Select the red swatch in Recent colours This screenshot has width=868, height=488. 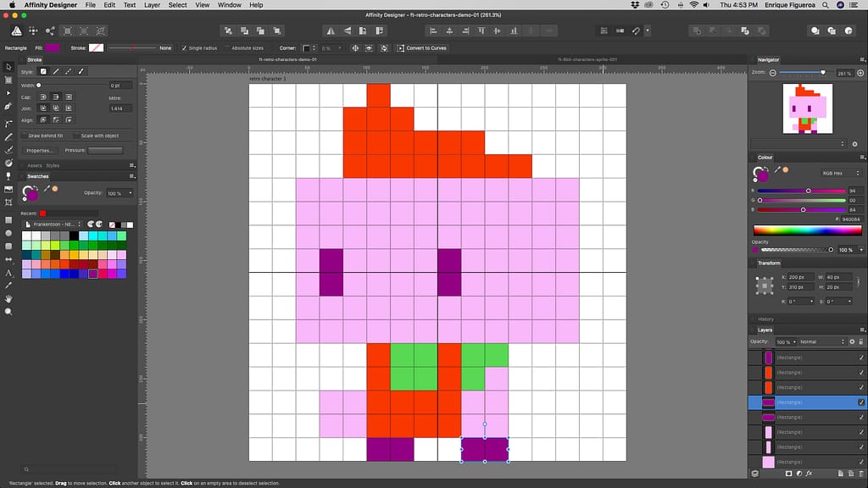pos(43,212)
